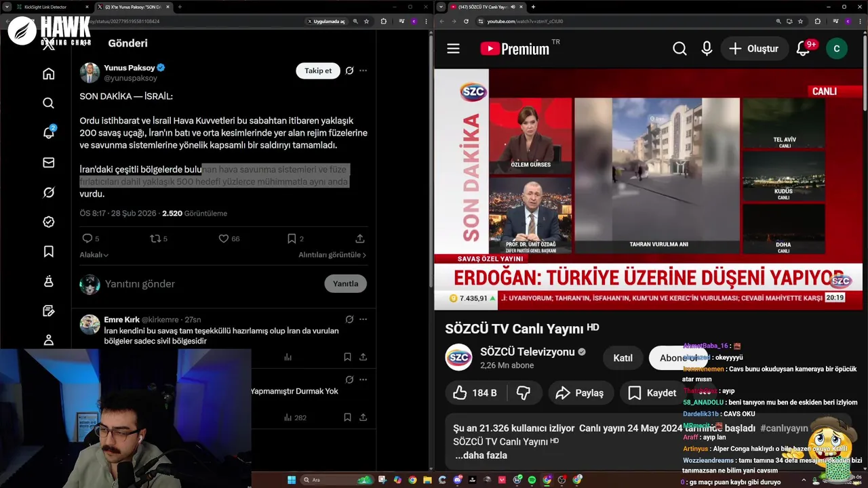Open Windows Start button
868x488 pixels.
coord(292,480)
